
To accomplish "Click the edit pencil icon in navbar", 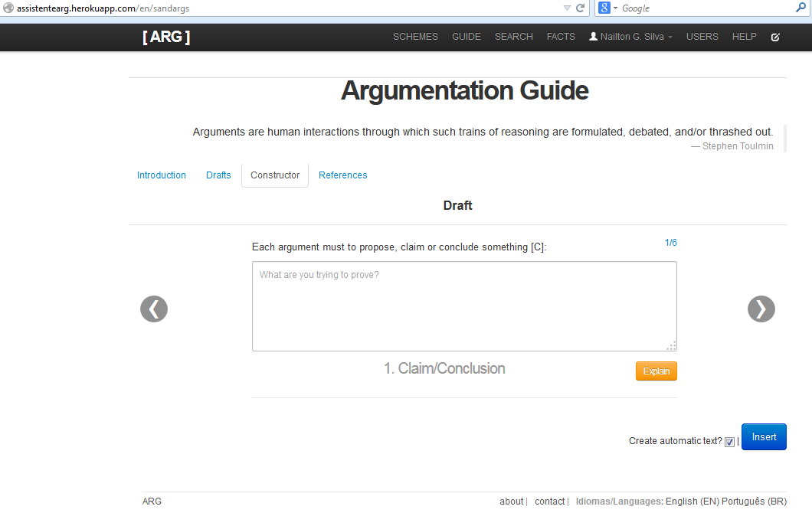I will (775, 37).
